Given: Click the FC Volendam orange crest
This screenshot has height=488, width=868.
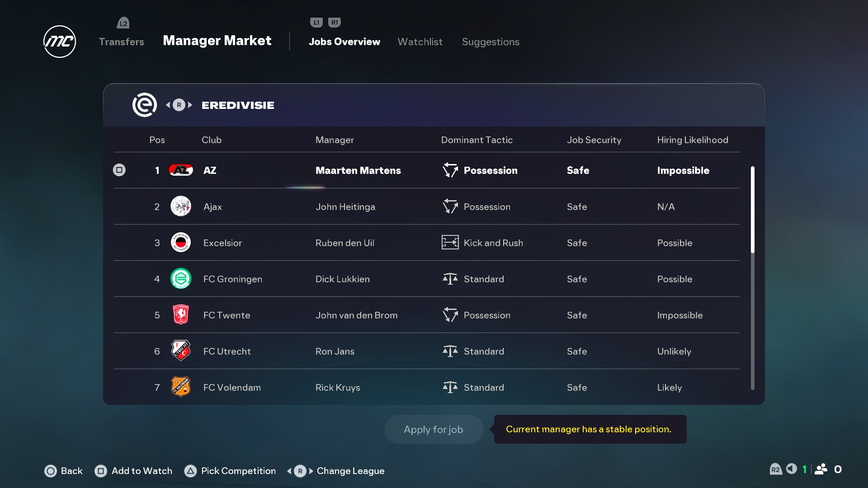Looking at the screenshot, I should [181, 387].
